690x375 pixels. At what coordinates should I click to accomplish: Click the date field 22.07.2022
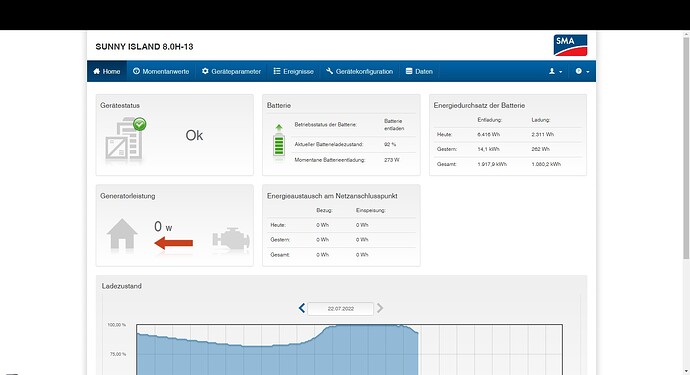point(341,309)
